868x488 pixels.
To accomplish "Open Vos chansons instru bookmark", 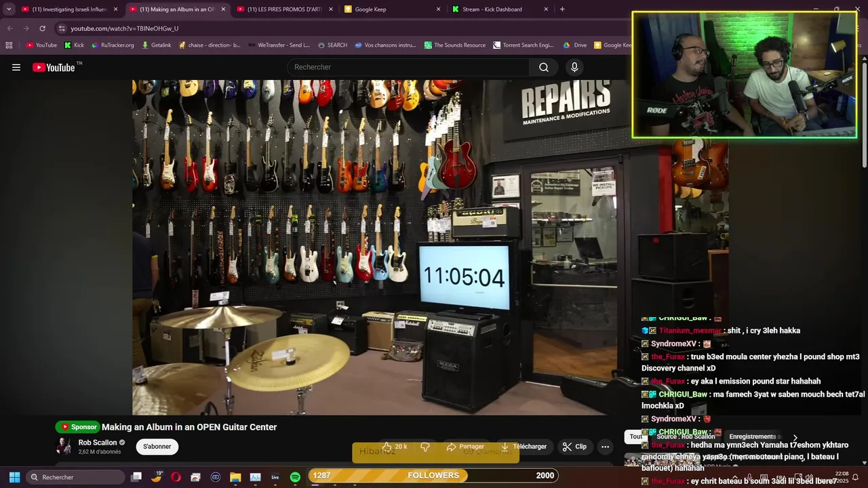I will pos(384,45).
